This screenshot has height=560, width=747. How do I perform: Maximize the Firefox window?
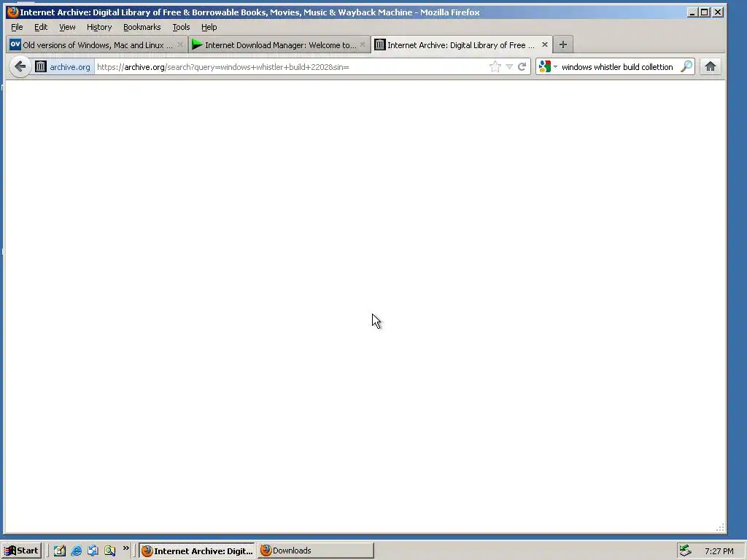[x=705, y=12]
